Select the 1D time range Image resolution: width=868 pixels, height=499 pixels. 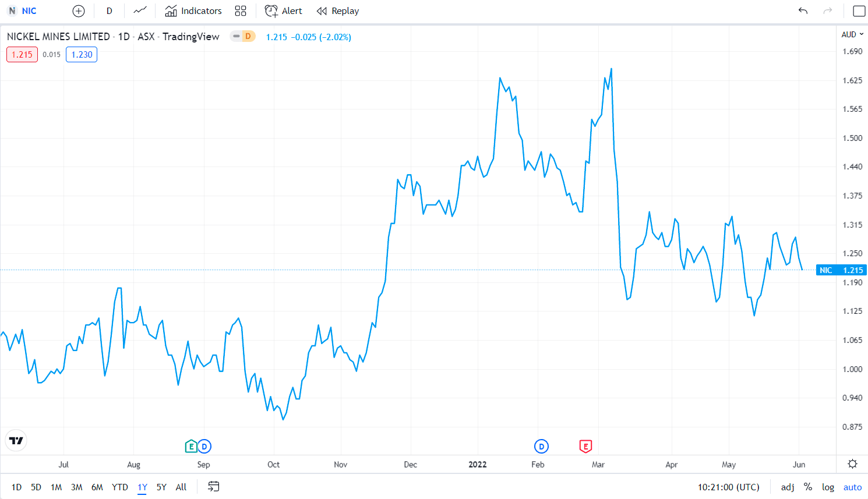[16, 487]
